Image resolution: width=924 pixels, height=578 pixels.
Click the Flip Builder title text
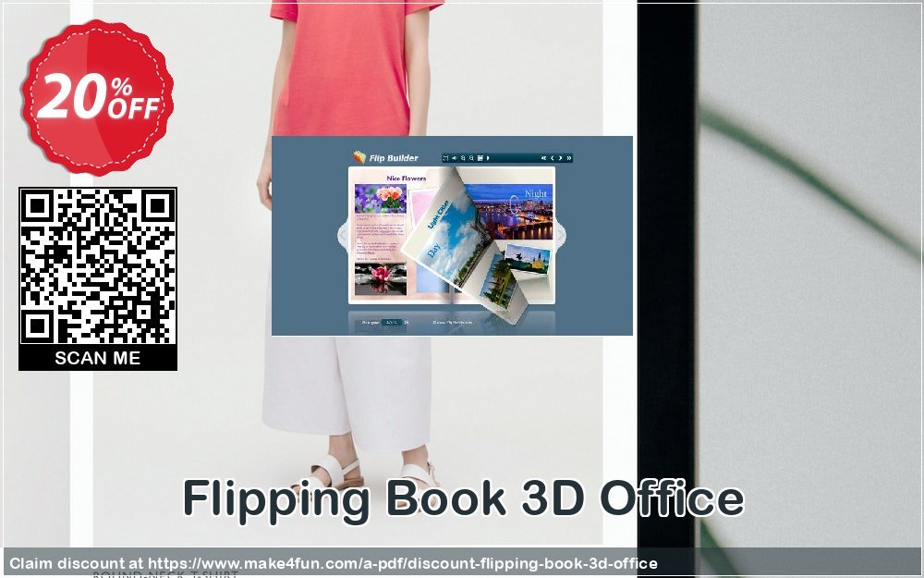pyautogui.click(x=394, y=158)
